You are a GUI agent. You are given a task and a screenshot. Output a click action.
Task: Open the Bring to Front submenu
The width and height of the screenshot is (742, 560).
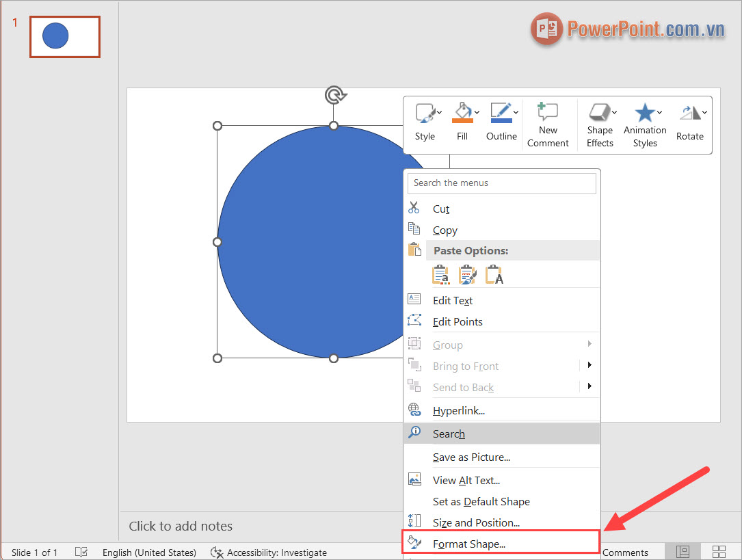466,366
